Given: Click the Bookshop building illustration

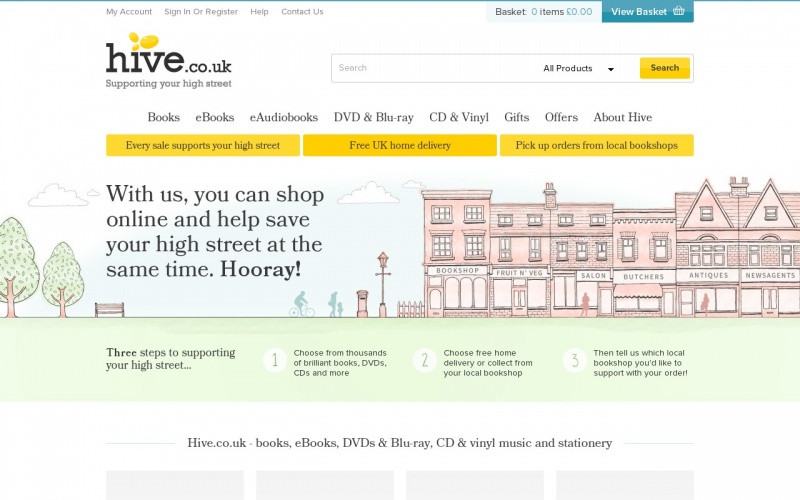Looking at the screenshot, I should [x=457, y=253].
